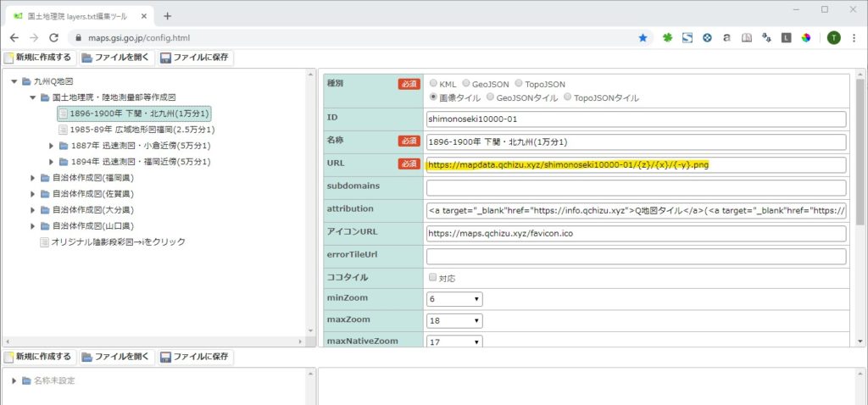Expand the 自治体作成図(福岡県) folder
Image resolution: width=868 pixels, height=405 pixels.
[34, 177]
